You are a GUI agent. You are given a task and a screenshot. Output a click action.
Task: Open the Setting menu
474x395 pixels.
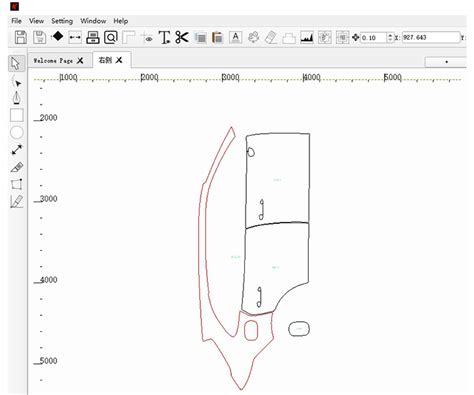62,21
